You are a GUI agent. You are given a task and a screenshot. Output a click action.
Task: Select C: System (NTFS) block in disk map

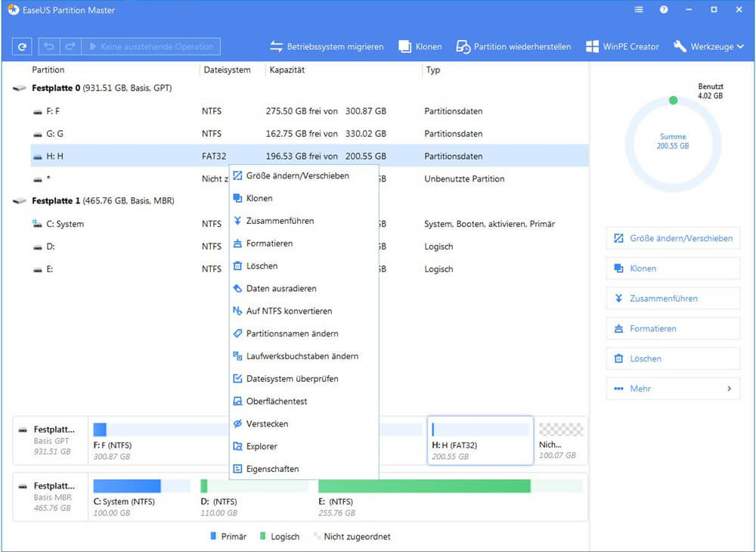(x=142, y=497)
